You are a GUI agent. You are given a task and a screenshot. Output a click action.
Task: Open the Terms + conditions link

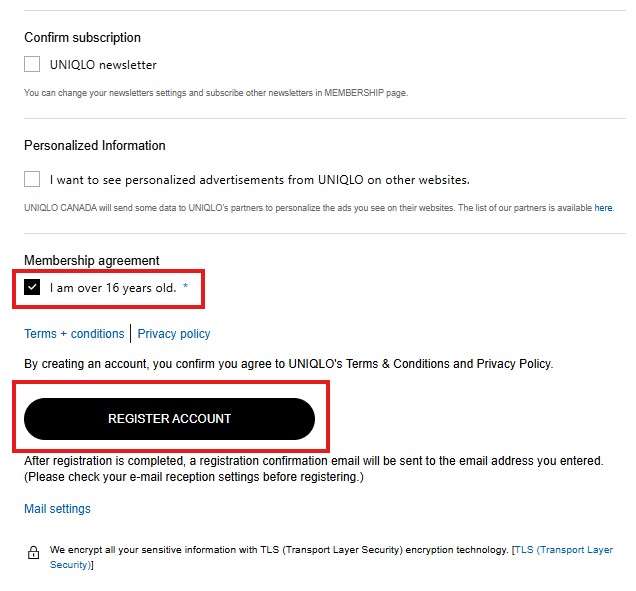pyautogui.click(x=74, y=334)
